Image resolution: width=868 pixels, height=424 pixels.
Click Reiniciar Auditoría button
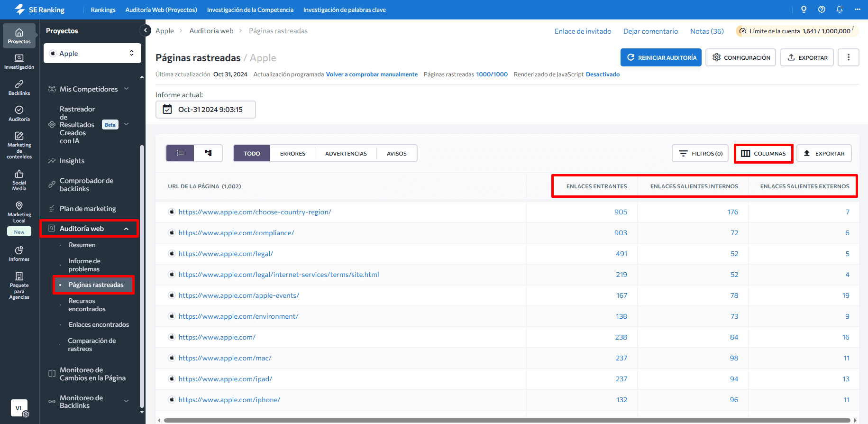coord(661,57)
